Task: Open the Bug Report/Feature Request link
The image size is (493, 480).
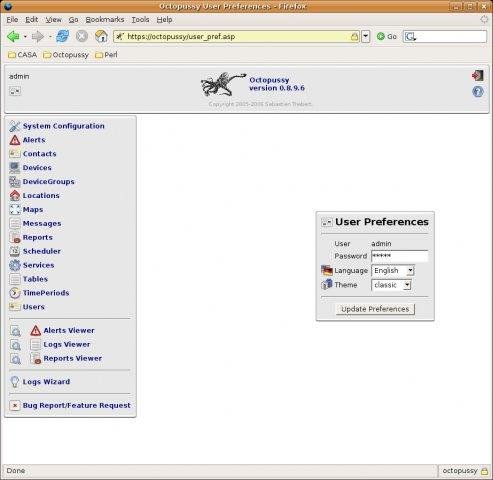Action: pos(77,406)
